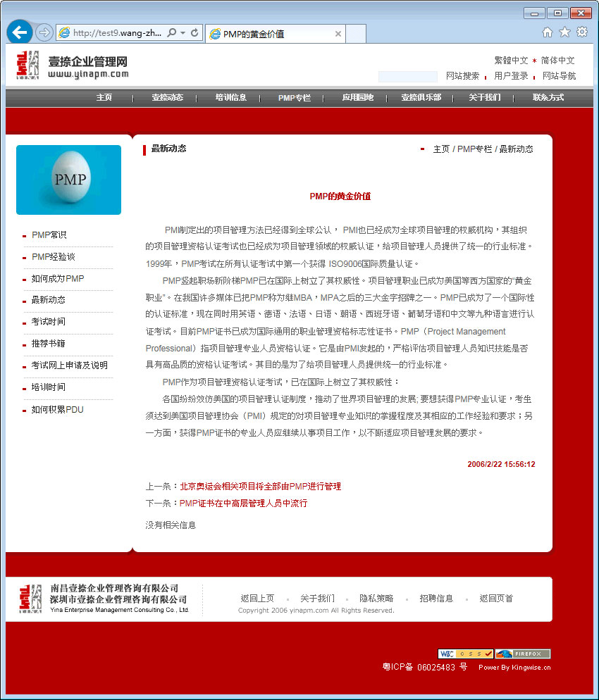The image size is (599, 700).
Task: Click breadcrumb link PMP专栏
Action: [x=474, y=149]
